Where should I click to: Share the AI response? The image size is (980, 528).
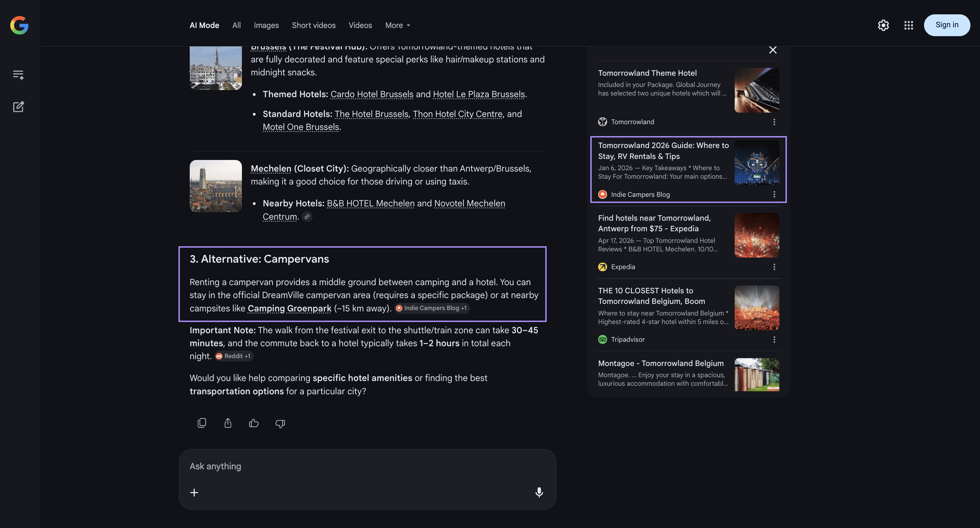pyautogui.click(x=228, y=423)
